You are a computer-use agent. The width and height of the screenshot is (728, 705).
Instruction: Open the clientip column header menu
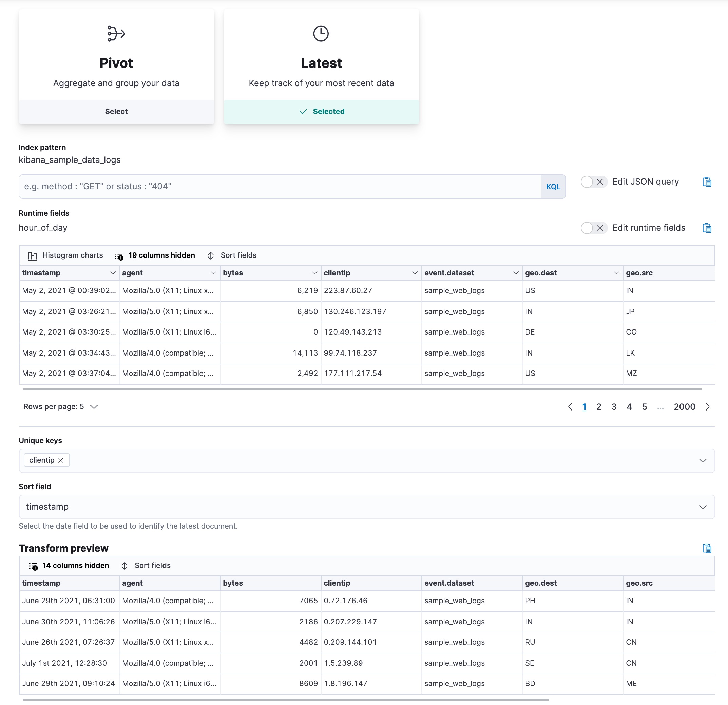click(x=415, y=273)
